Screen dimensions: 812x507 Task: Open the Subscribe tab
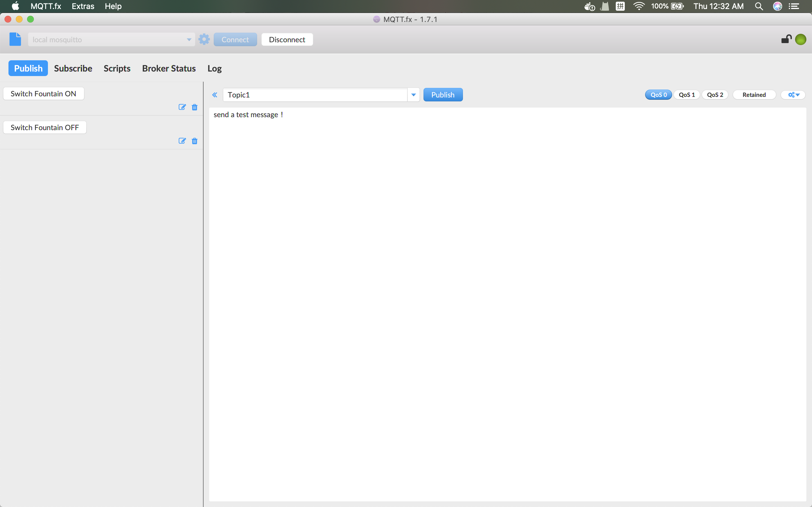click(73, 68)
